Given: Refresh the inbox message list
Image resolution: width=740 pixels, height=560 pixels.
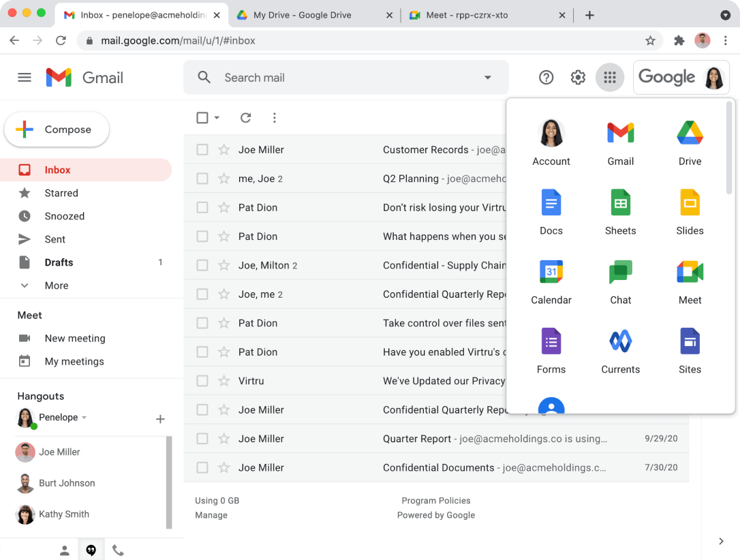Looking at the screenshot, I should [x=245, y=117].
